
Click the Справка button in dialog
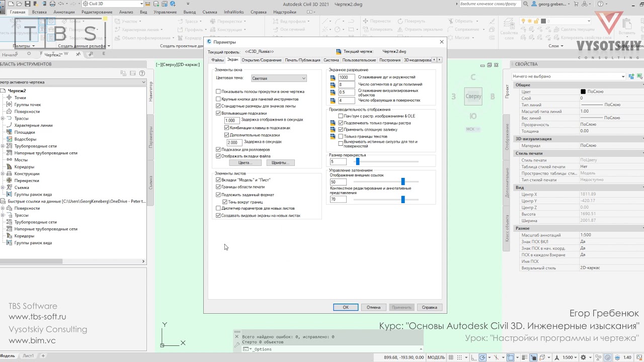point(429,307)
